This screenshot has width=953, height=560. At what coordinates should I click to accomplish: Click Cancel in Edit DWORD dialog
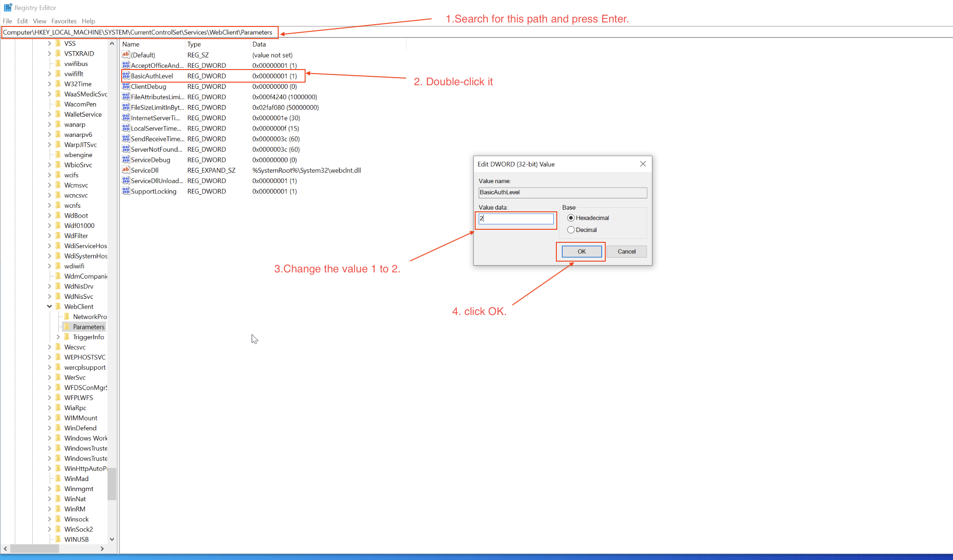(626, 252)
